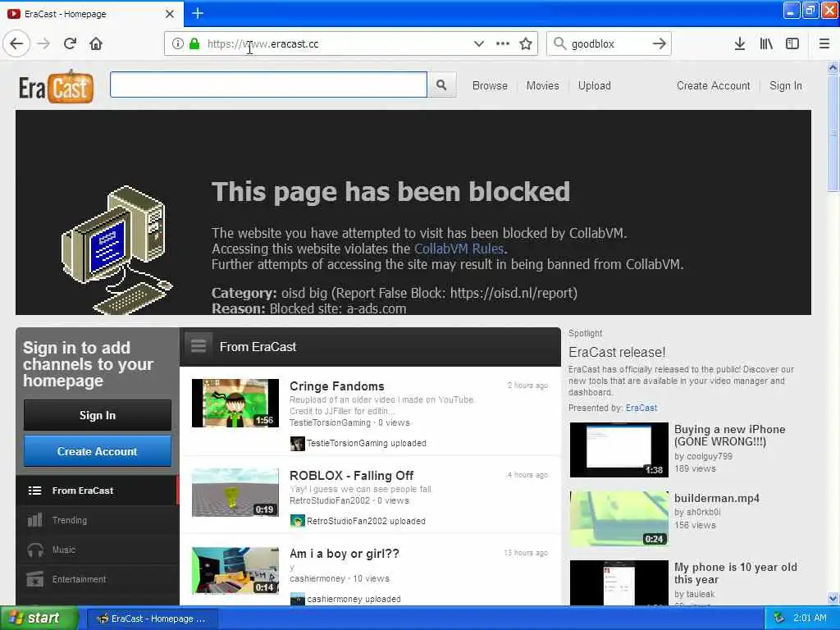The height and width of the screenshot is (630, 840).
Task: Select the EraCast - Homepage browser tab
Action: (92, 14)
